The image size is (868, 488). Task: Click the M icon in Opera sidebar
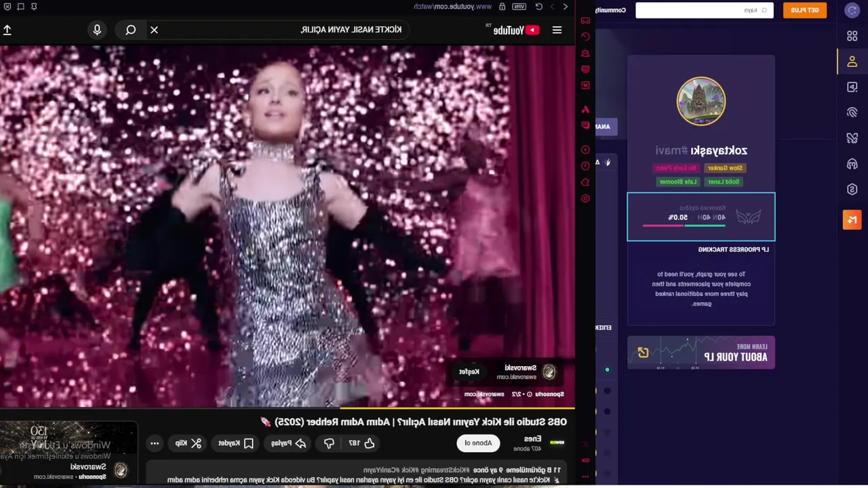click(585, 85)
